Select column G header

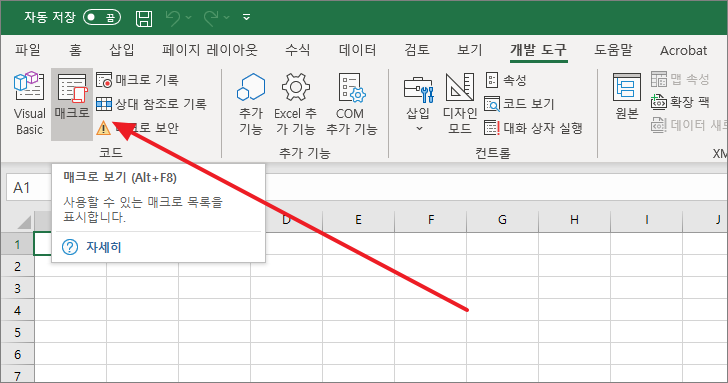click(502, 220)
